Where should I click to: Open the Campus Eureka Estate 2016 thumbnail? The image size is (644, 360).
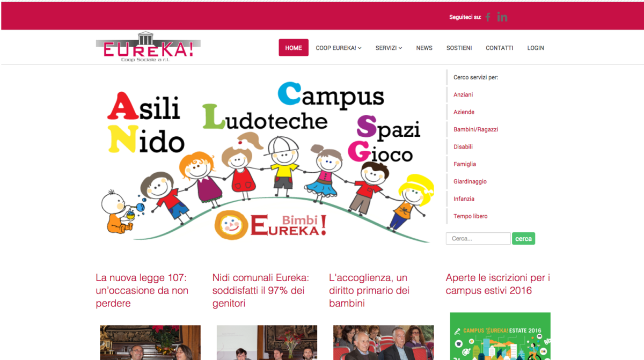(x=500, y=336)
